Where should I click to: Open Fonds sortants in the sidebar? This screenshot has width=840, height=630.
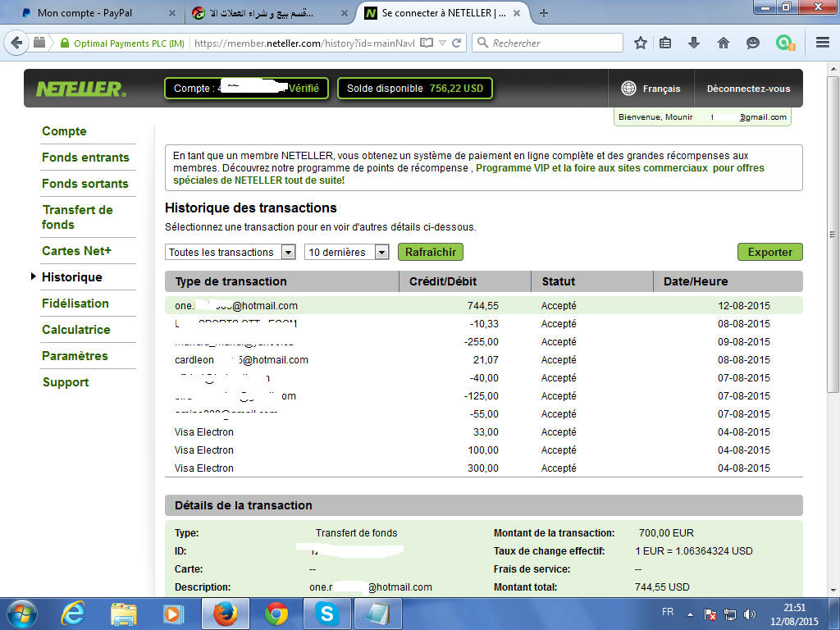point(85,184)
